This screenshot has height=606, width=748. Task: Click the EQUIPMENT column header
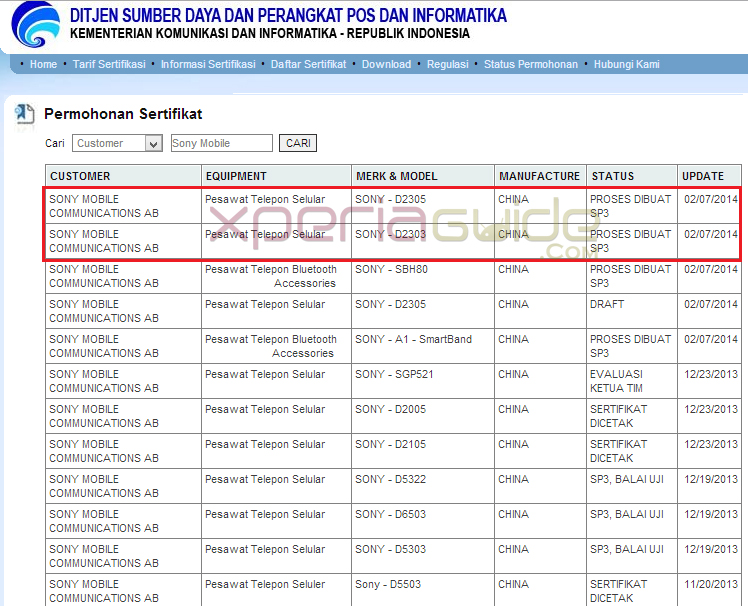point(277,176)
